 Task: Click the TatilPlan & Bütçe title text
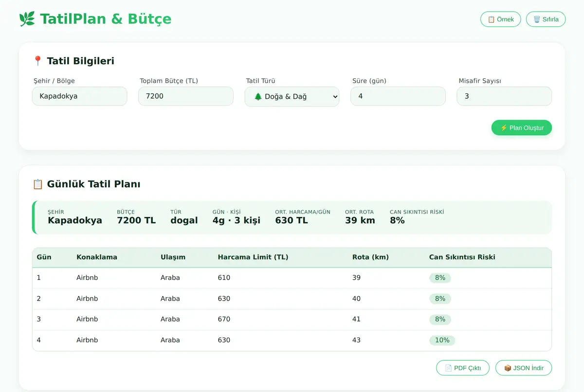[106, 19]
